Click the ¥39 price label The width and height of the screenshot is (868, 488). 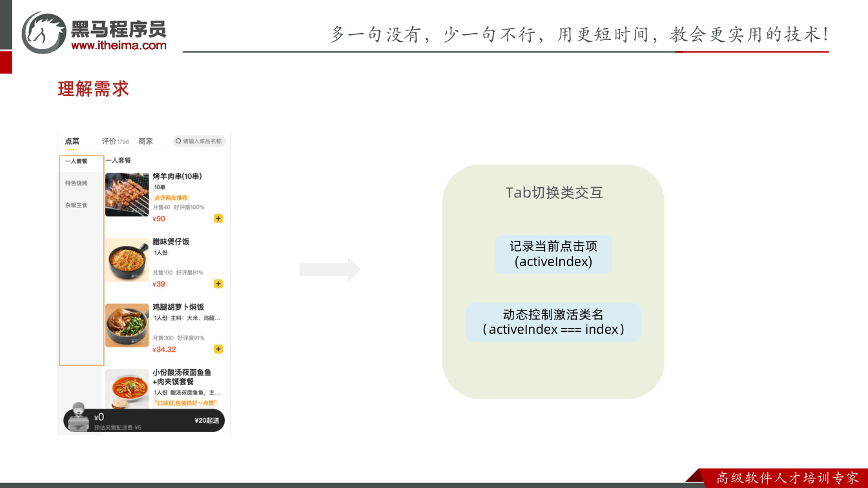click(159, 284)
